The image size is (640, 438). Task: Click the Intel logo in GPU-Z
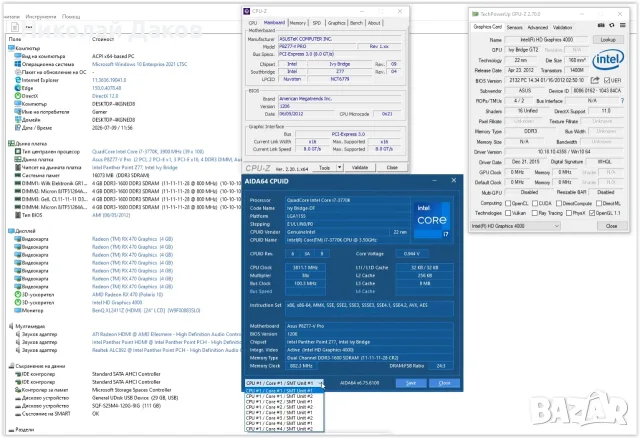[607, 59]
